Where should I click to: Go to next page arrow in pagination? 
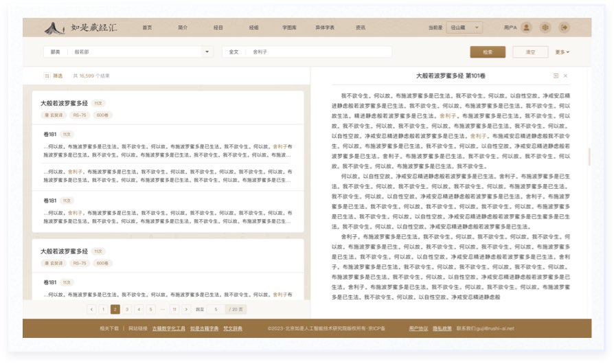click(x=186, y=310)
